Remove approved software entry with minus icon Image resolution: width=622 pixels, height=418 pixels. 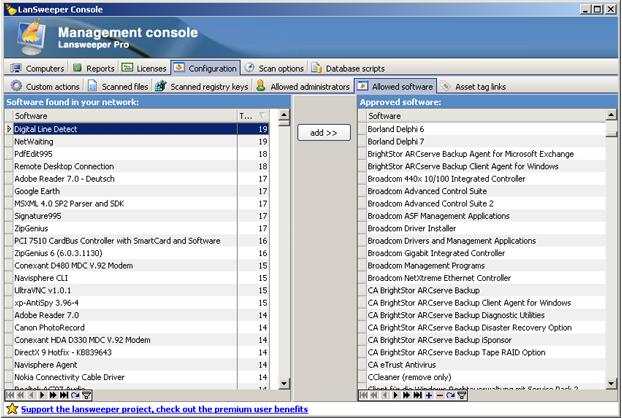440,395
